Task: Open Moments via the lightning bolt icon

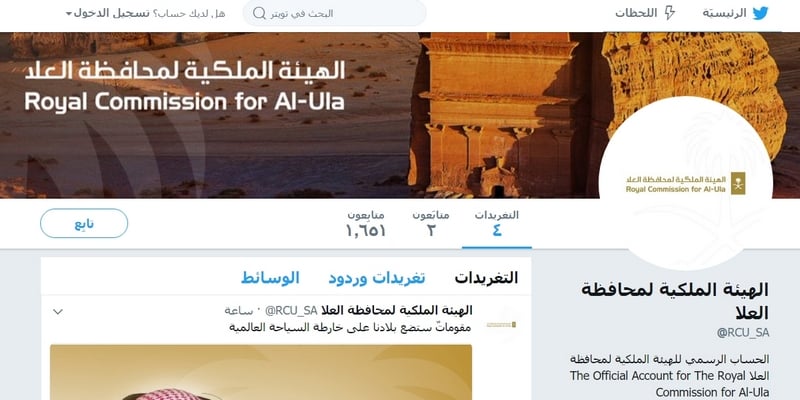Action: (669, 13)
